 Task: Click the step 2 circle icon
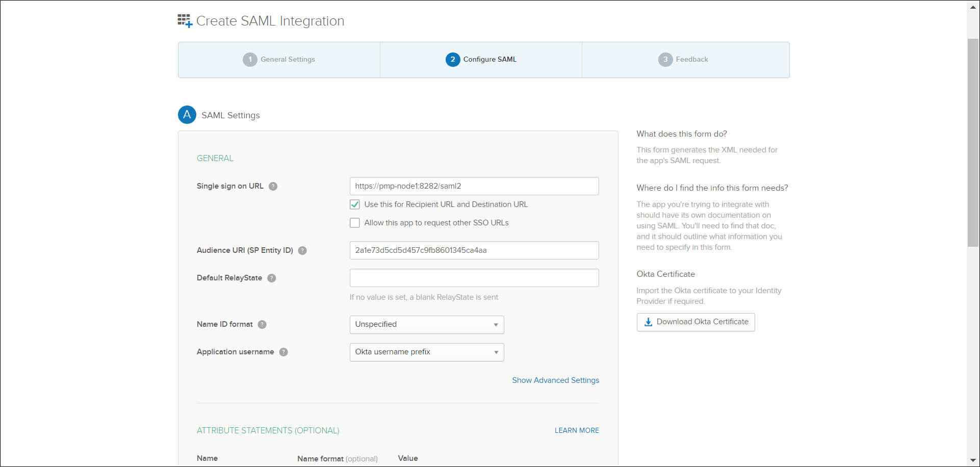pos(452,60)
